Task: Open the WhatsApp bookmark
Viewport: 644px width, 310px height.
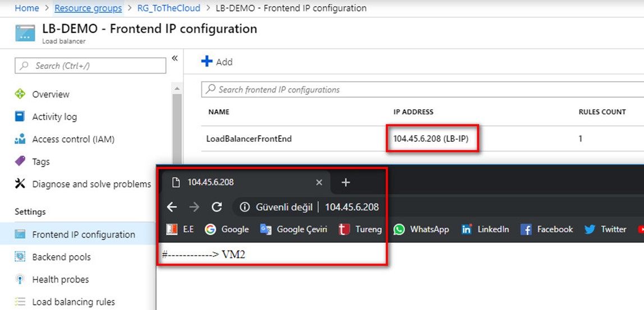Action: (x=421, y=229)
